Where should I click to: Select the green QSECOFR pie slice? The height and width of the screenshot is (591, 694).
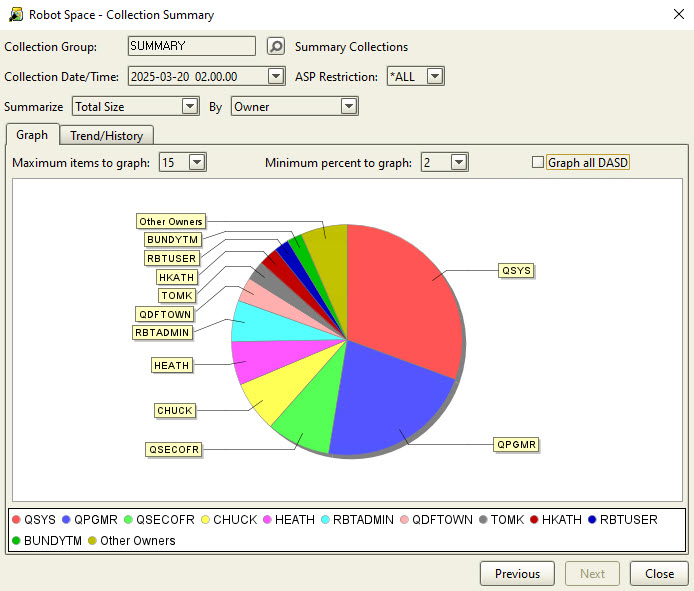click(x=312, y=409)
